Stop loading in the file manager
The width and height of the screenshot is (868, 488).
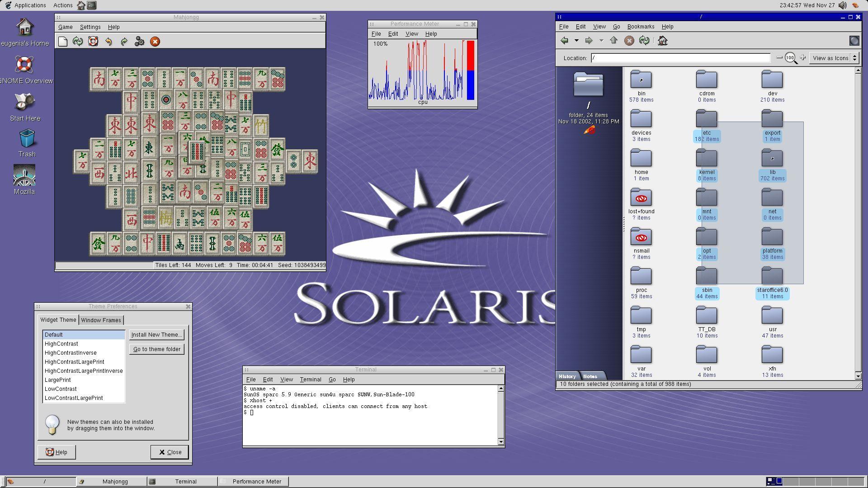[629, 41]
